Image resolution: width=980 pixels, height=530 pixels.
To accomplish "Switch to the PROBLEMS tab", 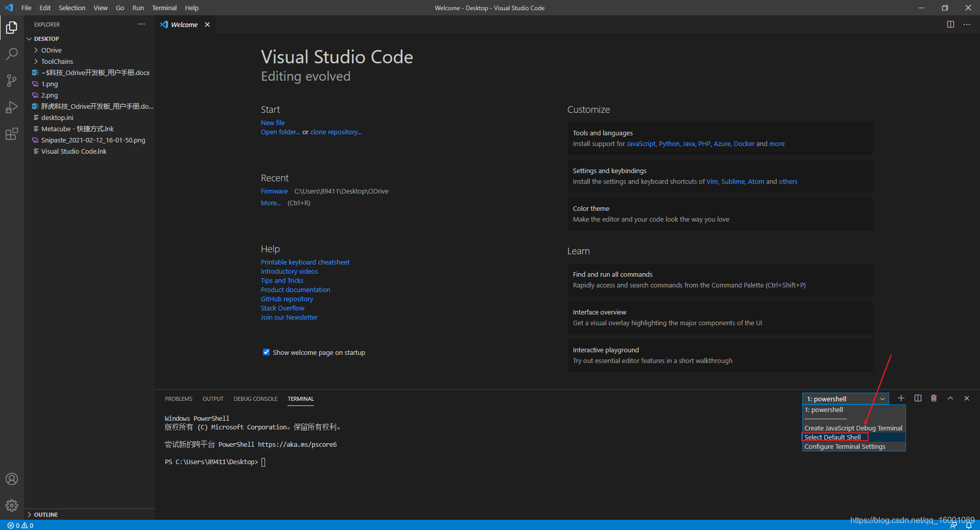I will (179, 399).
